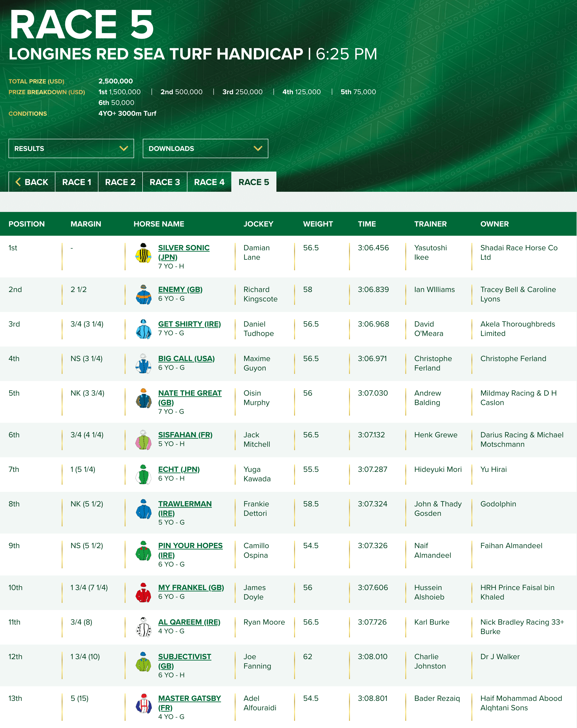This screenshot has width=577, height=728.
Task: Click the MARGIN column header
Action: click(x=86, y=224)
